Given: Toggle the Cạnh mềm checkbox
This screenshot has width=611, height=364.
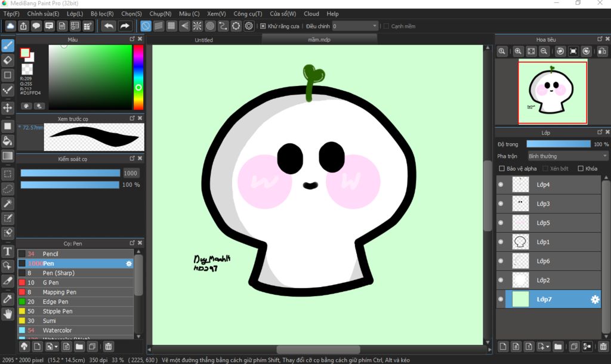Looking at the screenshot, I should (386, 26).
